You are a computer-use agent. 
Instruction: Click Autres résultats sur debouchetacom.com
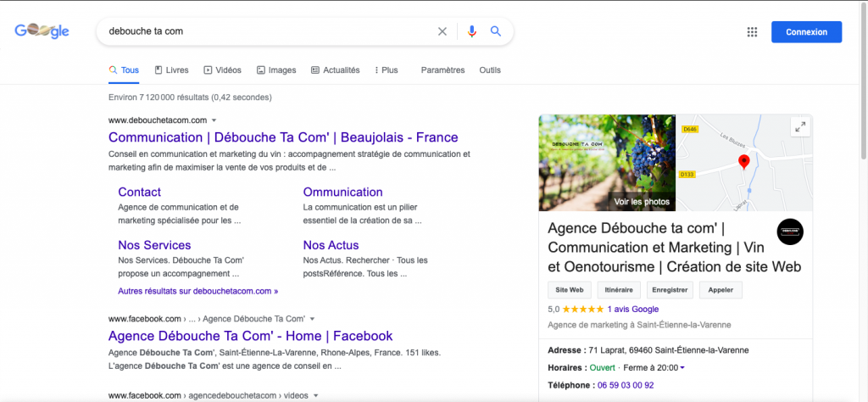click(198, 291)
